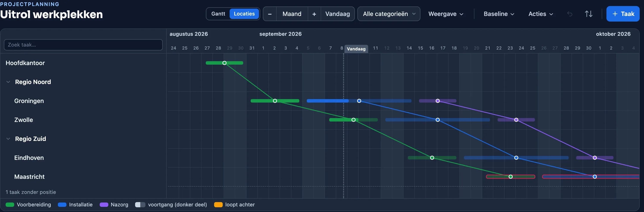
Task: Zoom out with the minus button
Action: 270,14
